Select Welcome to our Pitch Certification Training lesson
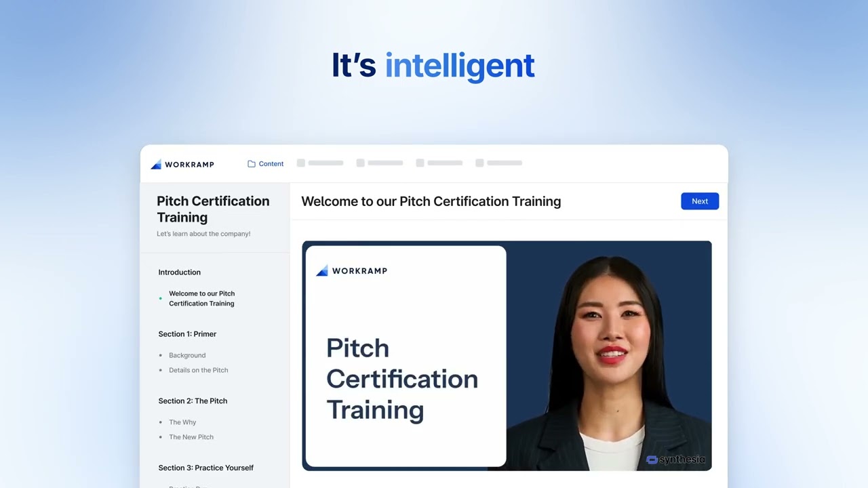Image resolution: width=868 pixels, height=488 pixels. 201,298
